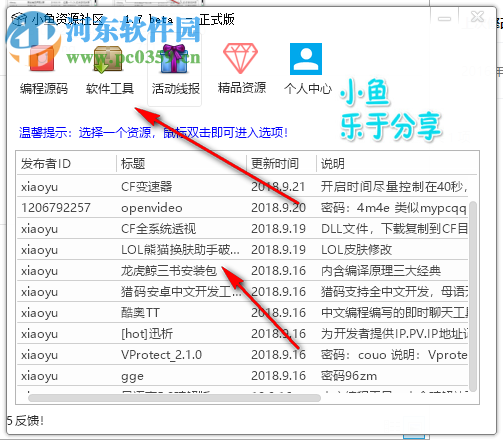Select the [hot]迅析 row title
This screenshot has height=441, width=503.
pyautogui.click(x=147, y=334)
